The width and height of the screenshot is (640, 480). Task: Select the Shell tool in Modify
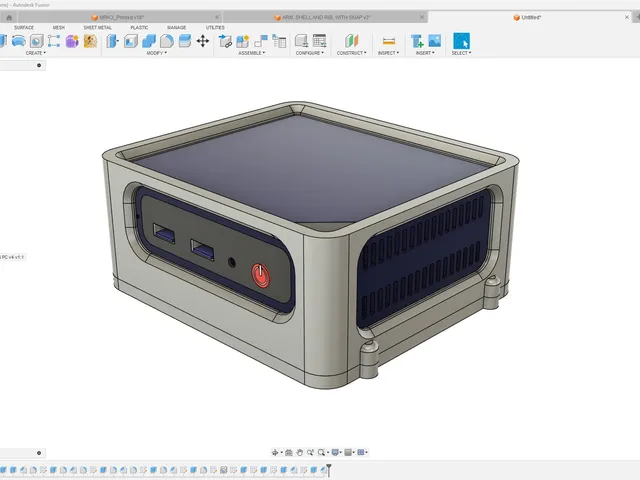tap(131, 41)
